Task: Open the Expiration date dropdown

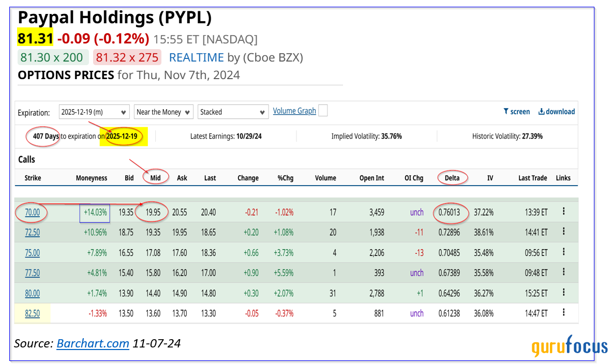Action: click(x=94, y=112)
